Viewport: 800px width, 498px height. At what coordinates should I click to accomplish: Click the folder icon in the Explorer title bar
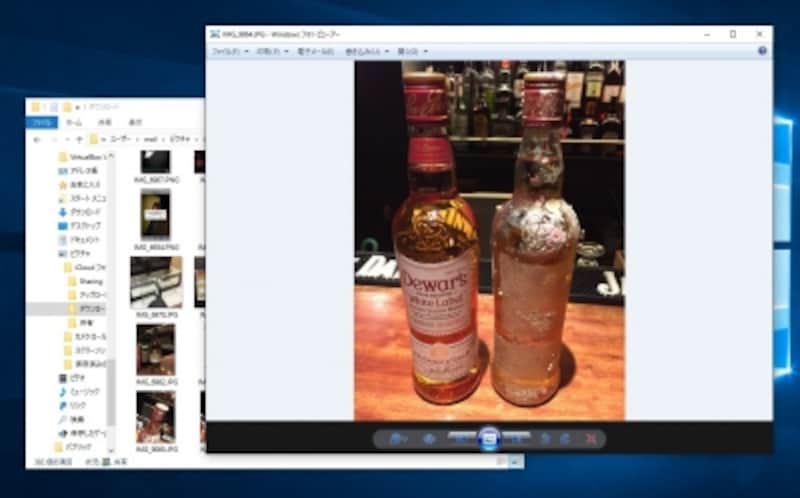[x=35, y=107]
